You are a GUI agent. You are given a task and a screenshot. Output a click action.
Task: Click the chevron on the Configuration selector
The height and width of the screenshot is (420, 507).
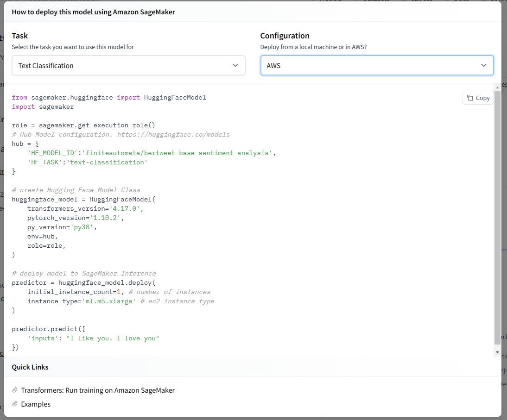click(x=483, y=65)
